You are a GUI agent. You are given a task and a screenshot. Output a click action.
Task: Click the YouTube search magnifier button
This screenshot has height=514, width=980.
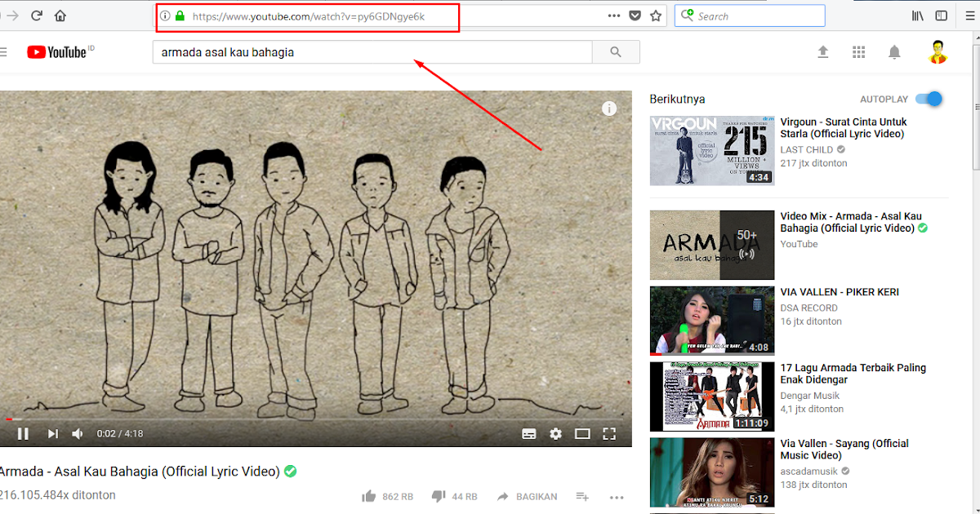click(616, 52)
